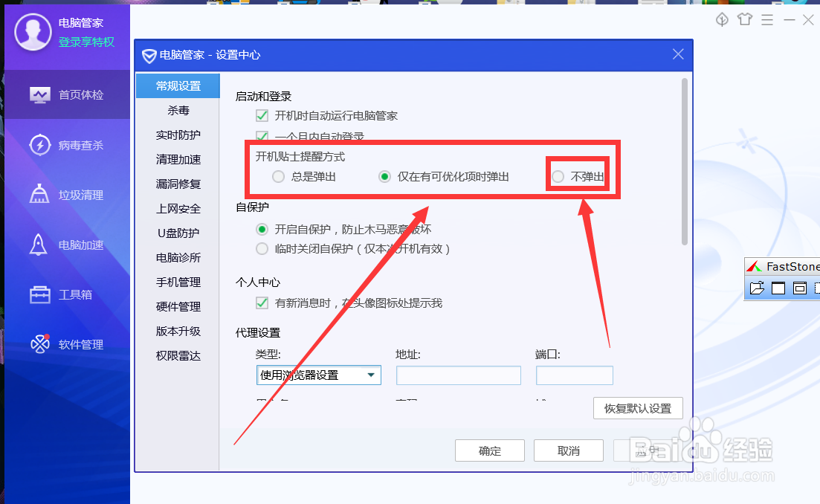
Task: Select 版本升级 settings tab
Action: tap(178, 332)
